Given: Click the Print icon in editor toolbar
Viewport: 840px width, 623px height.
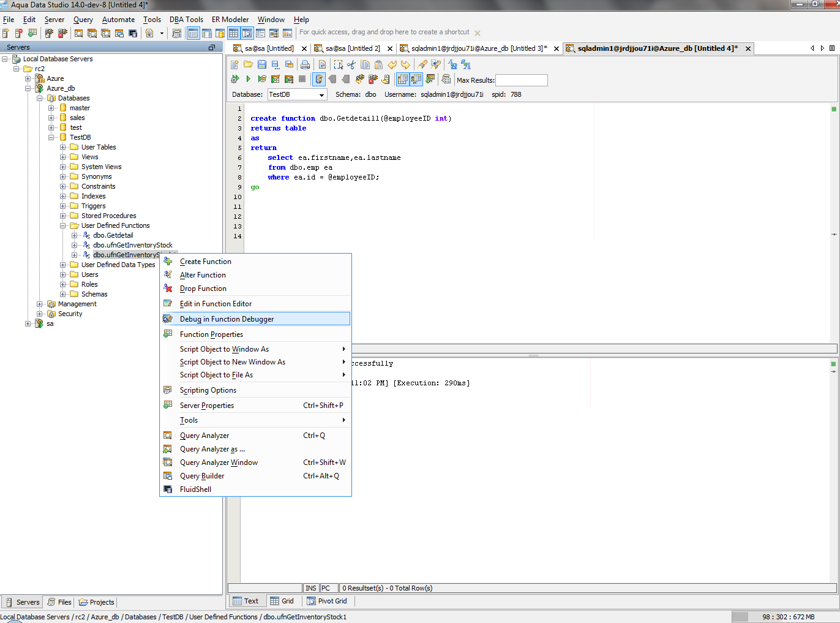Looking at the screenshot, I should coord(305,64).
